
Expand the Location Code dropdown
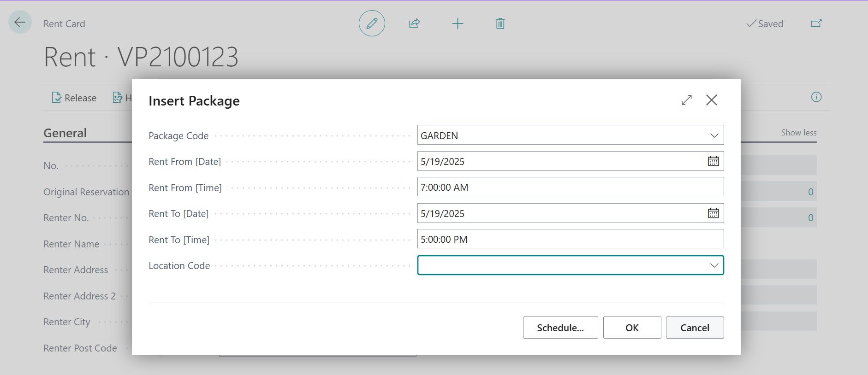(714, 265)
